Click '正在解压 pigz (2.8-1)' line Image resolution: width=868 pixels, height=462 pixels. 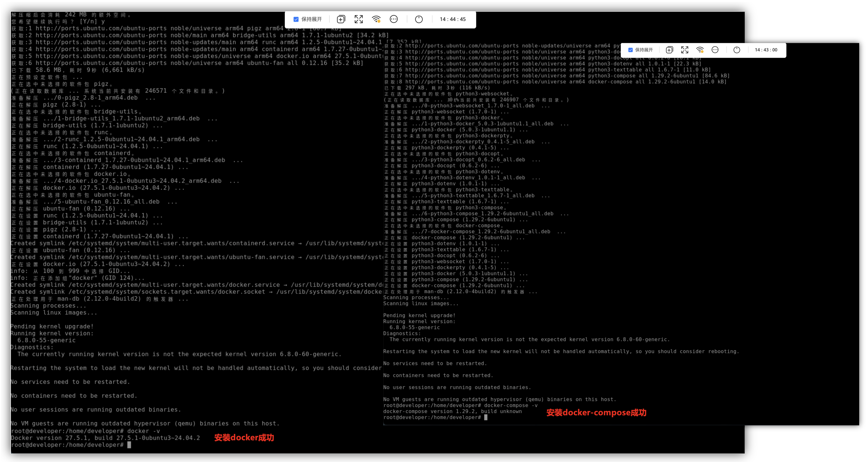[x=56, y=105]
